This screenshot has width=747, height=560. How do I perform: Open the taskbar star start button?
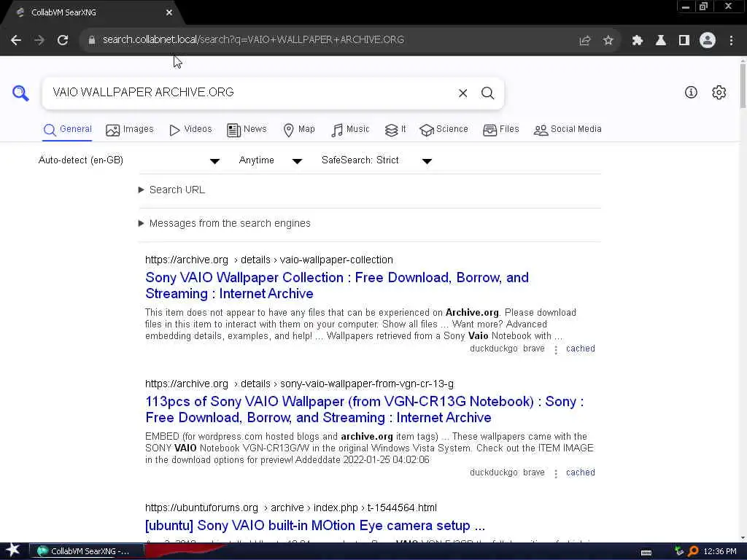[13, 551]
